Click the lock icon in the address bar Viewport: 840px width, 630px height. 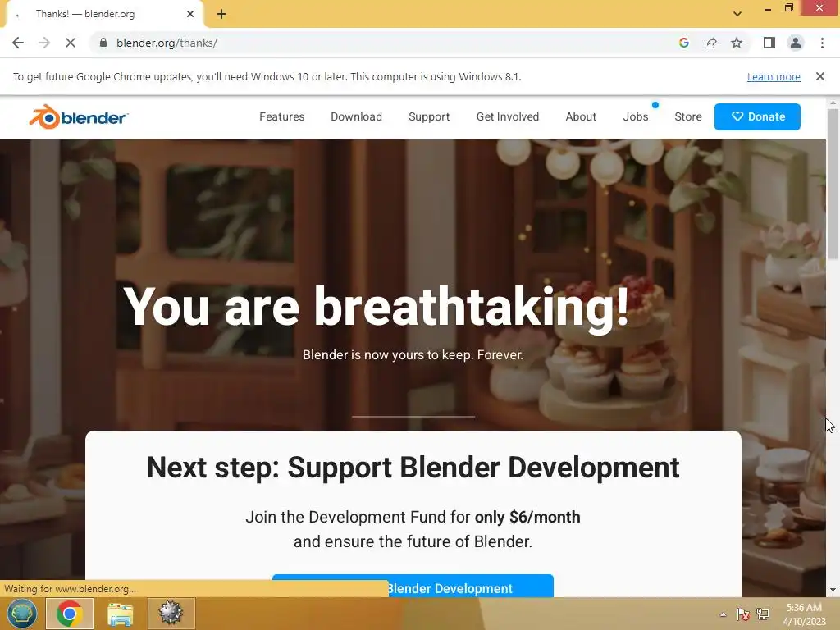[103, 43]
